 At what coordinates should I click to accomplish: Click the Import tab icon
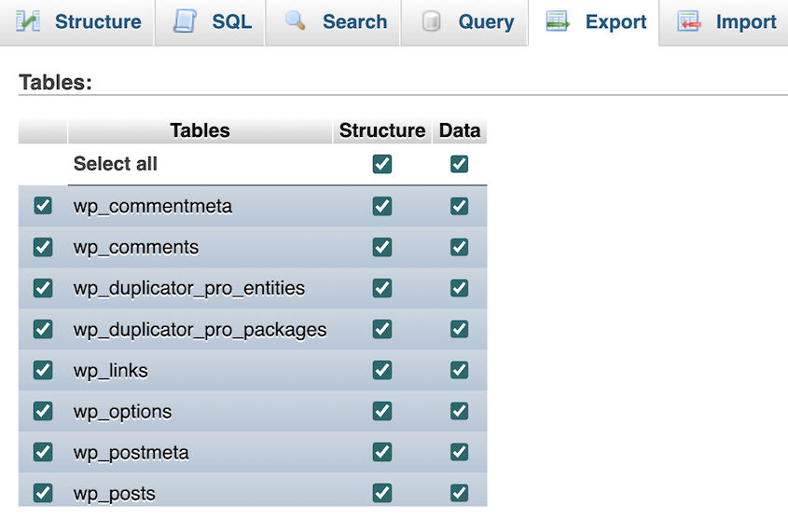click(689, 21)
